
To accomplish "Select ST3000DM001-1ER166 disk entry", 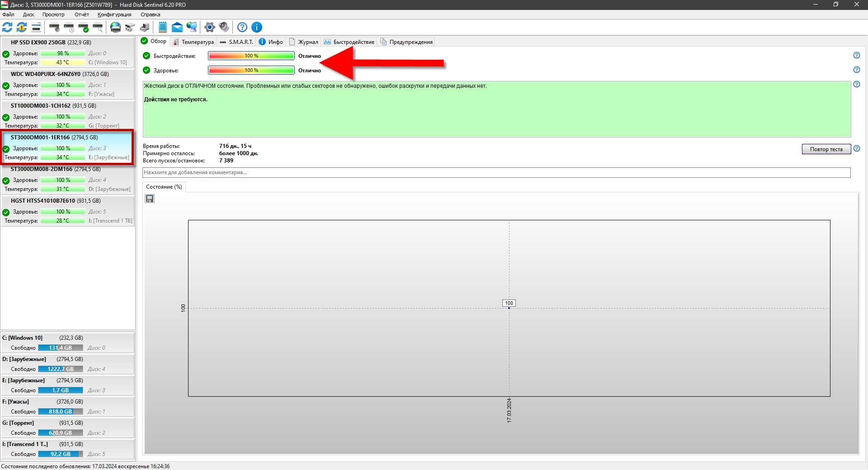I will pyautogui.click(x=68, y=147).
